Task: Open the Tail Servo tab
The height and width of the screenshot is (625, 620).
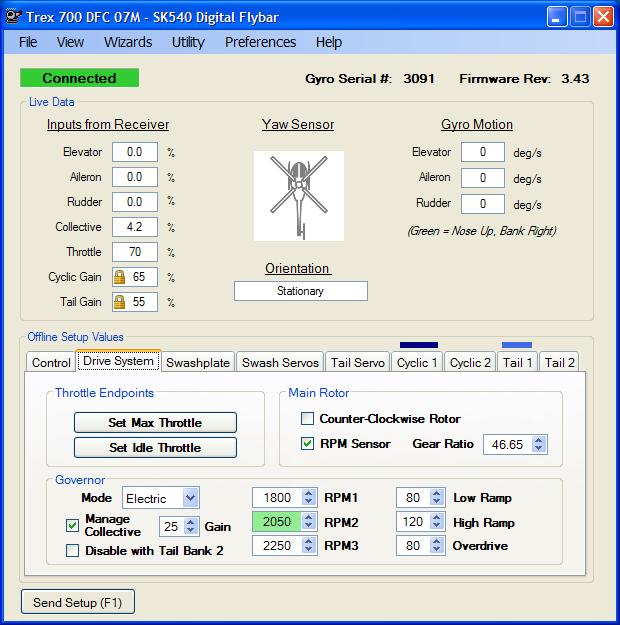Action: coord(357,362)
